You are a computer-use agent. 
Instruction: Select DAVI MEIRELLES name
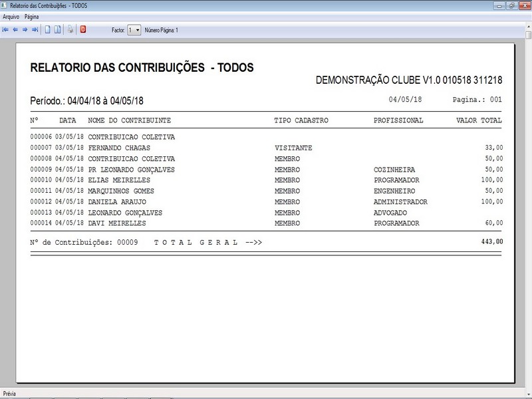coord(117,223)
